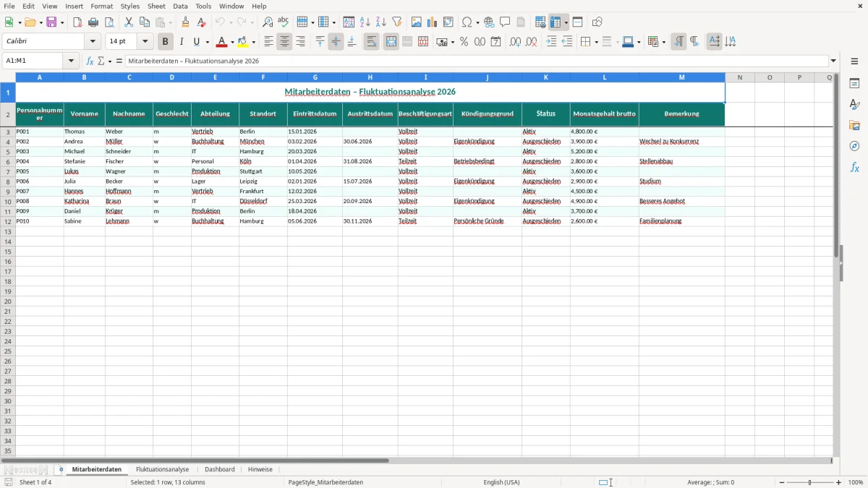Click the Define Print Area icon
The width and height of the screenshot is (868, 488).
(540, 22)
